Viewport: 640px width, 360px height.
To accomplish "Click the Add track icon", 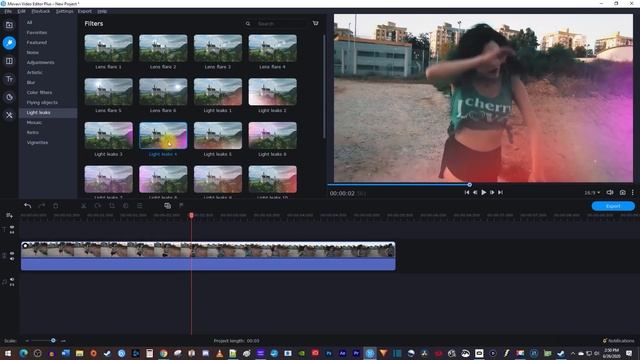I will pos(9,215).
